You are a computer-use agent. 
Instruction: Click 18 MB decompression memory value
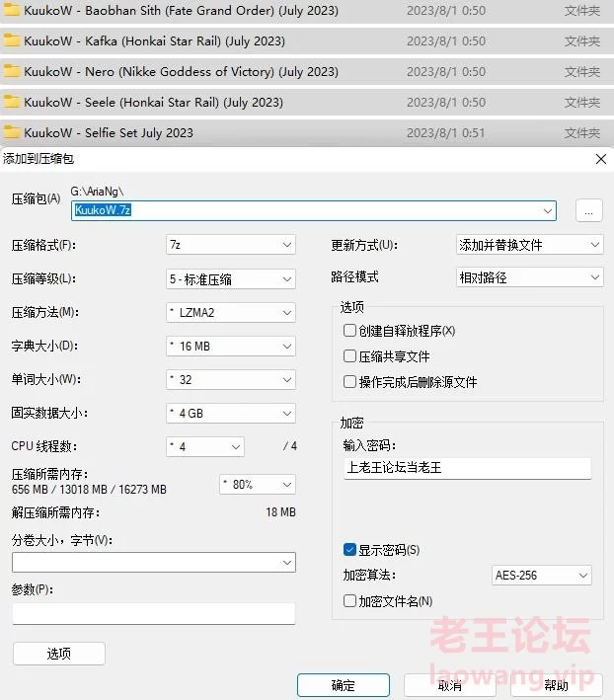pyautogui.click(x=280, y=512)
